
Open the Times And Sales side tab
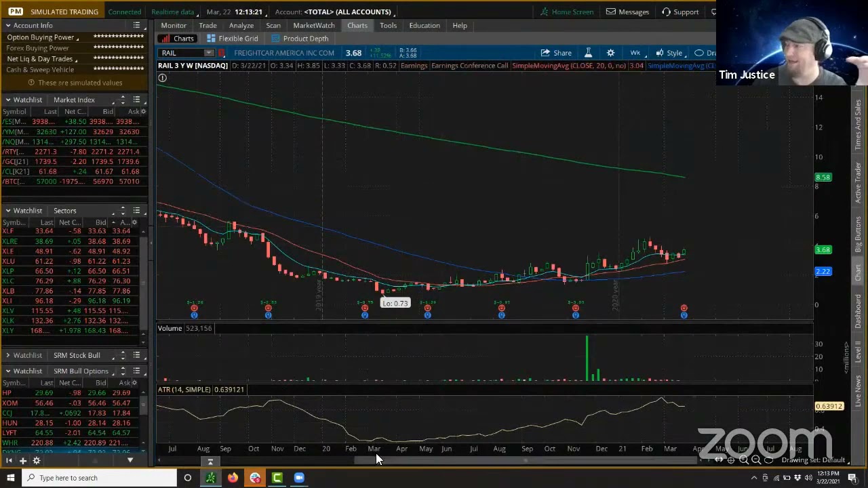(x=858, y=125)
